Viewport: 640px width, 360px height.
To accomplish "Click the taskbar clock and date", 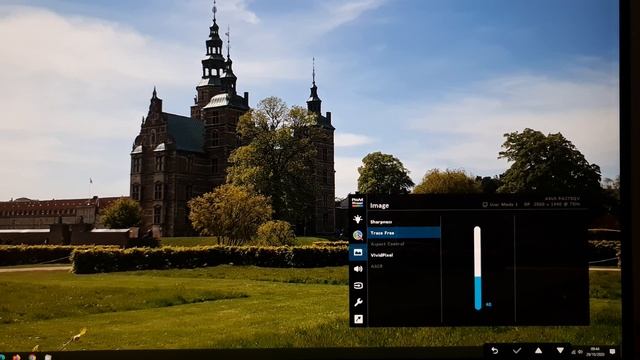I will point(595,351).
